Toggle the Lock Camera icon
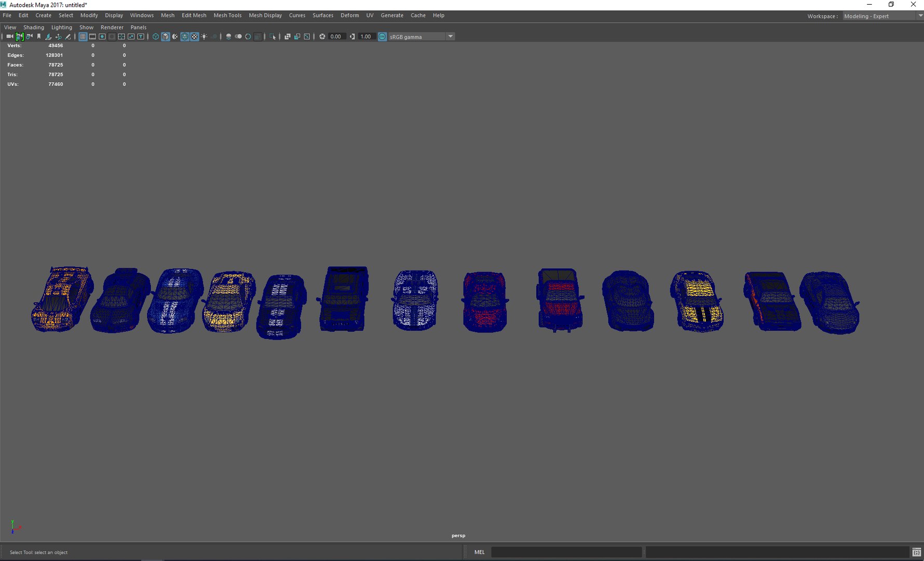 19,36
